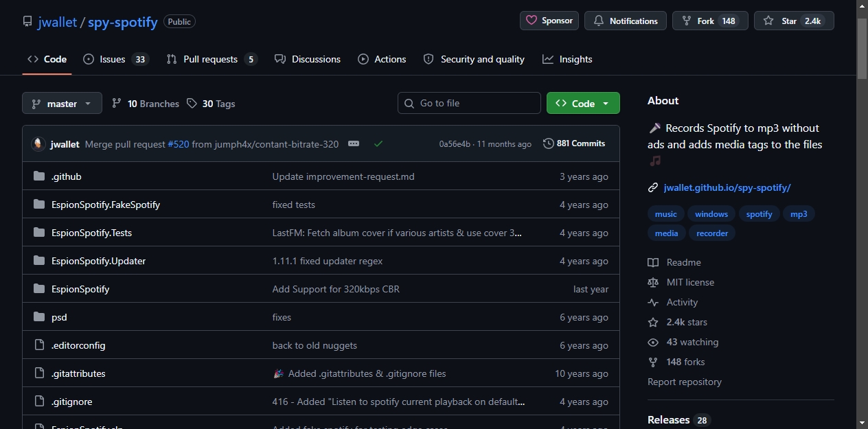Click the Go to file search field
The height and width of the screenshot is (429, 868).
[469, 103]
